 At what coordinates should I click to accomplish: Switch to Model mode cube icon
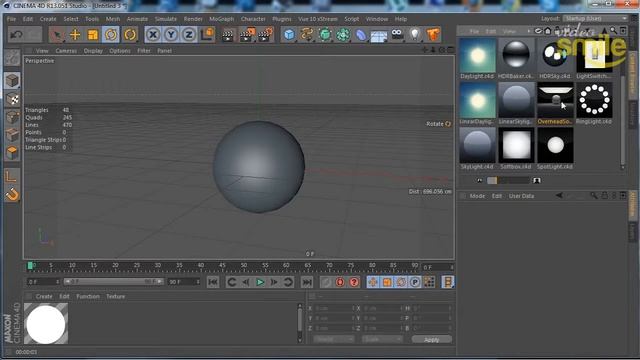(x=12, y=81)
